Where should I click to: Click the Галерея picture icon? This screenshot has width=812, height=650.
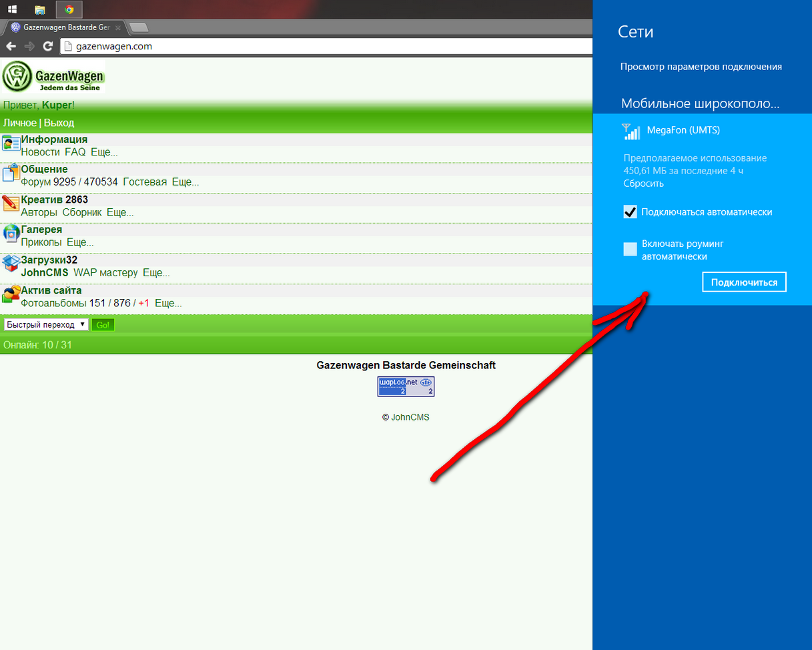(11, 234)
